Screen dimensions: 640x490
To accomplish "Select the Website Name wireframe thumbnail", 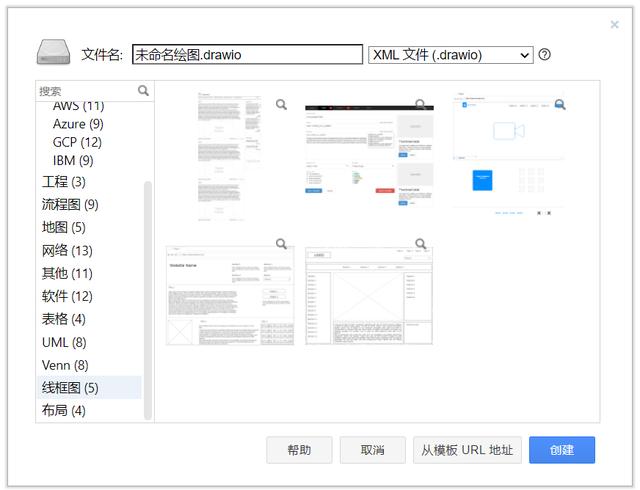I will 230,295.
